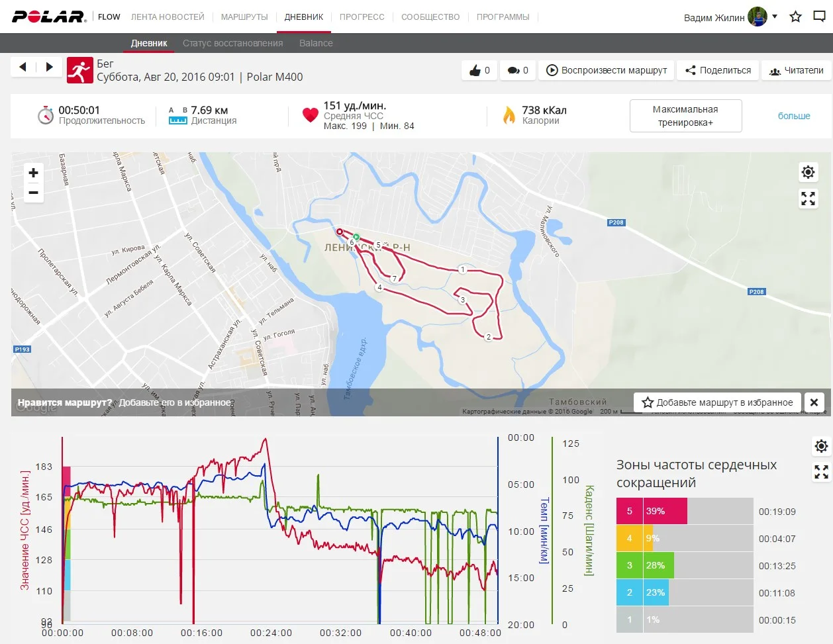Open СООБЩЕСТВО menu
Screen dimensions: 833x644
430,17
